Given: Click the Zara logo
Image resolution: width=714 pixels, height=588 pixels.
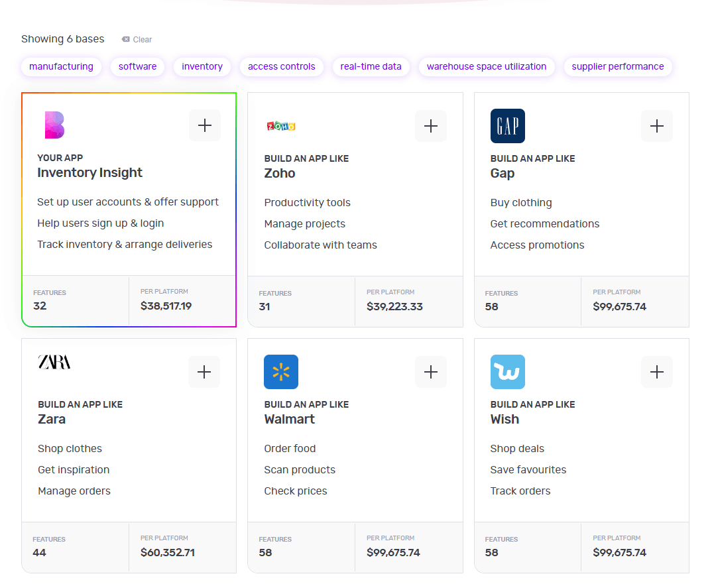Looking at the screenshot, I should pyautogui.click(x=54, y=362).
